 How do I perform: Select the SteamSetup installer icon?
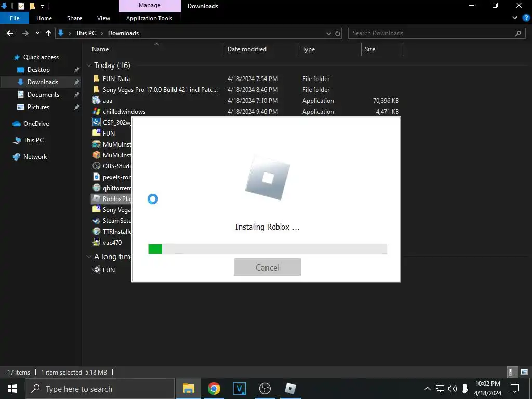click(x=96, y=220)
